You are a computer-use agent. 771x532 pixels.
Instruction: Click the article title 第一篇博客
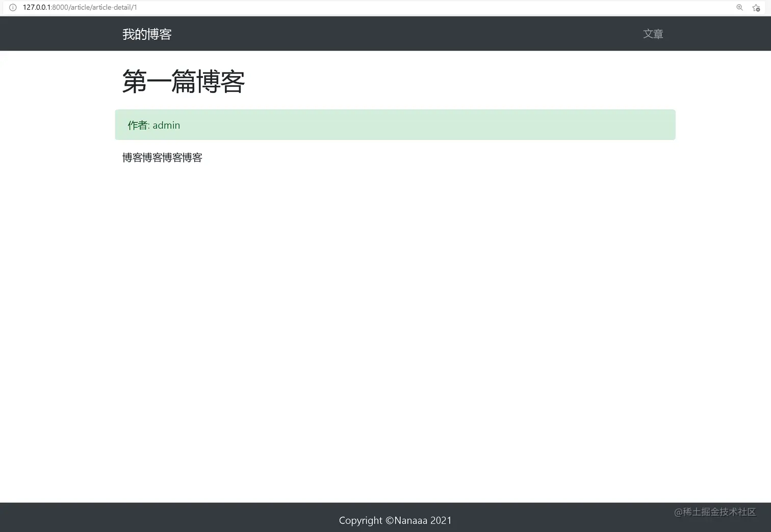pos(184,82)
